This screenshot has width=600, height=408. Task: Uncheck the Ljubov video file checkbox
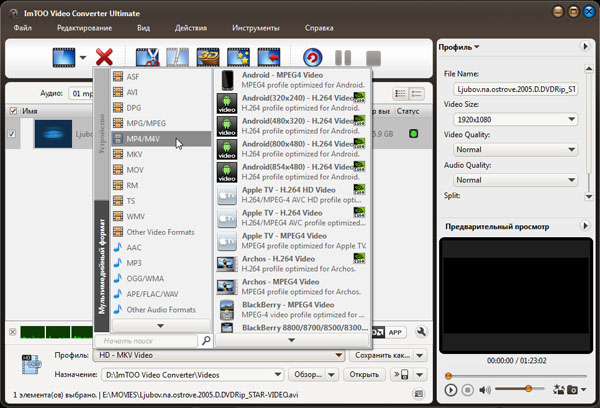tap(12, 134)
